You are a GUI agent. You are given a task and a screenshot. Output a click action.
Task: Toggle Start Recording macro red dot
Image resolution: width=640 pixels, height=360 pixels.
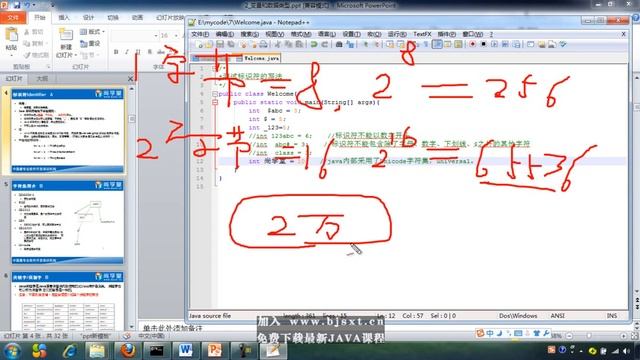tap(473, 44)
